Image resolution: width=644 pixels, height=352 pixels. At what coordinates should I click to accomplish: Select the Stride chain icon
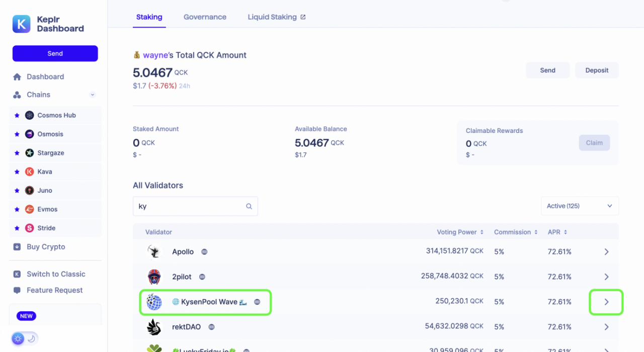point(30,228)
